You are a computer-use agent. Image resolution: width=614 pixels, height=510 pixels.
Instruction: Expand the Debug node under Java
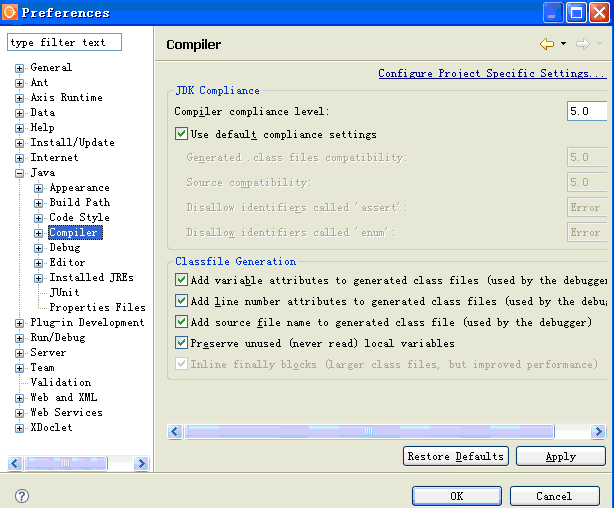[x=38, y=248]
